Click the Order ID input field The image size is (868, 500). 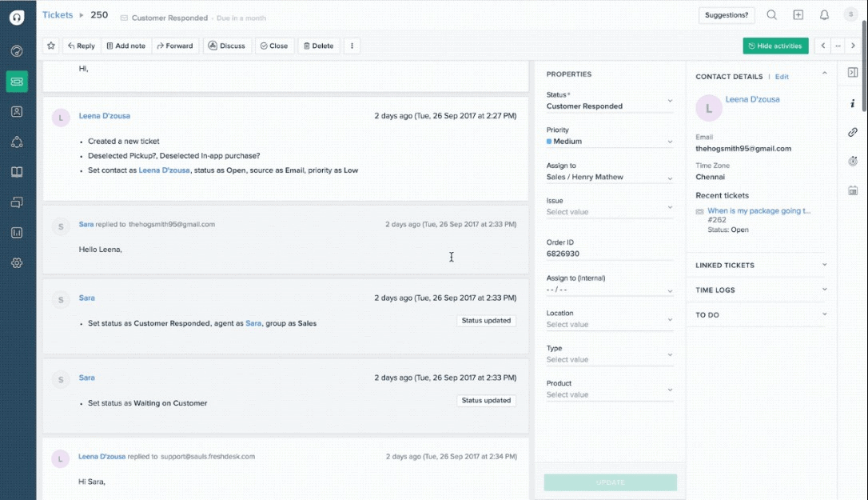pos(609,254)
